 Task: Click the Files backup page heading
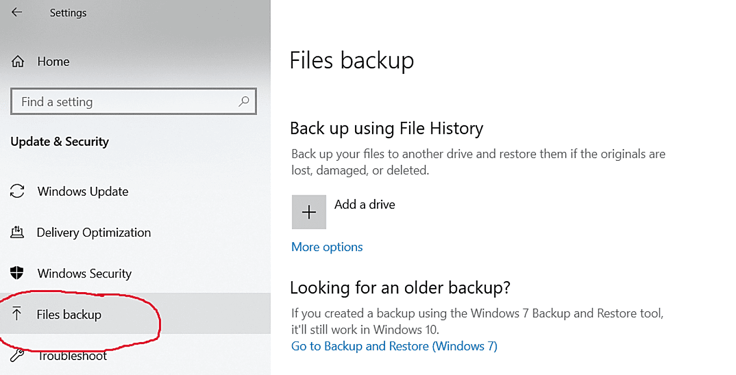(352, 61)
